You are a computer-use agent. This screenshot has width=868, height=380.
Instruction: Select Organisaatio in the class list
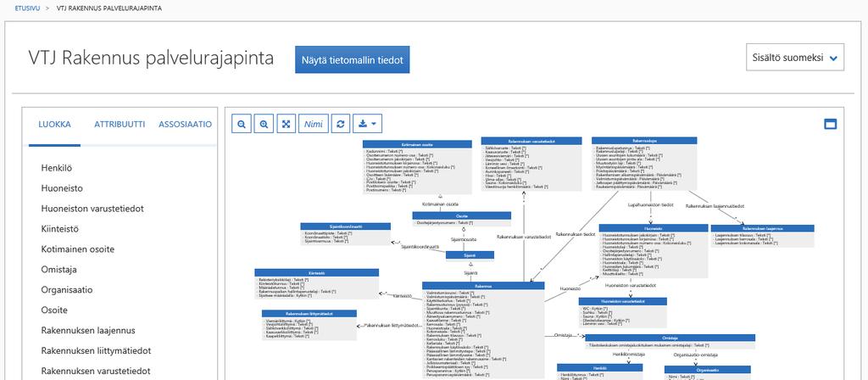67,290
